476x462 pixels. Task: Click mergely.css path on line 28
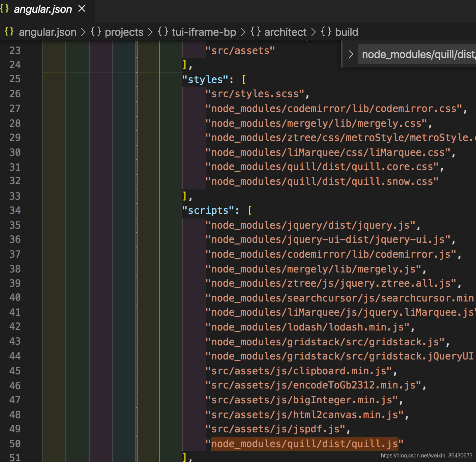pos(316,123)
